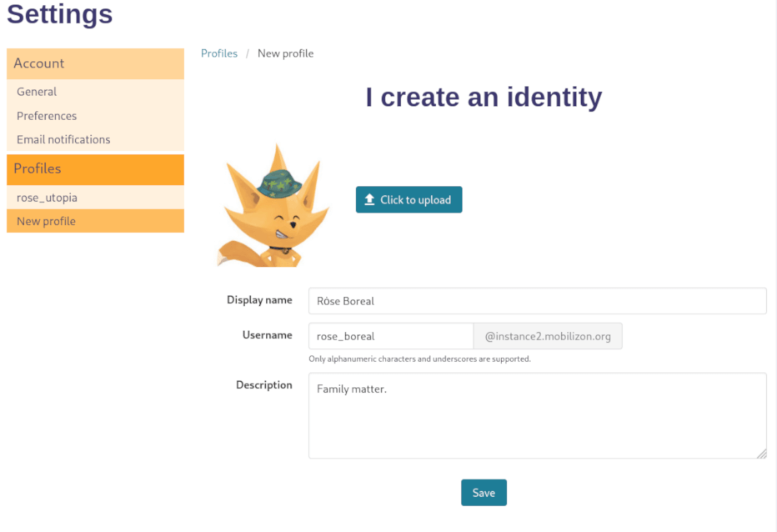Go to Preferences in the sidebar
This screenshot has width=777, height=532.
[x=47, y=116]
